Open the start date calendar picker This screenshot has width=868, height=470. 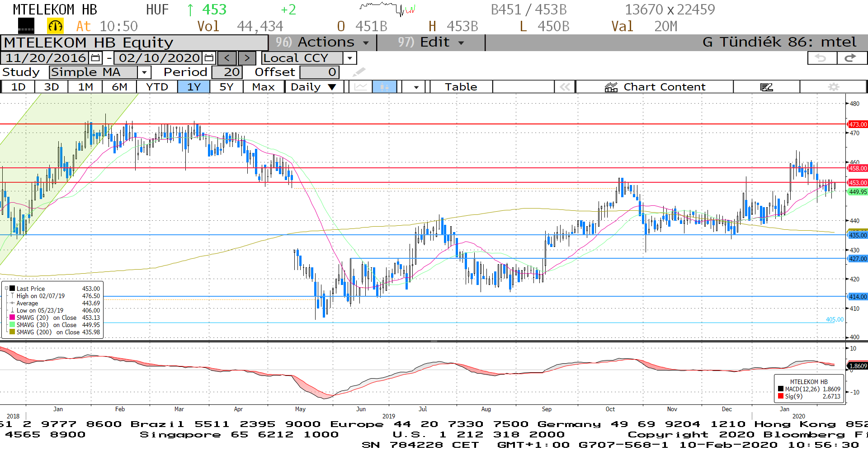[x=95, y=58]
